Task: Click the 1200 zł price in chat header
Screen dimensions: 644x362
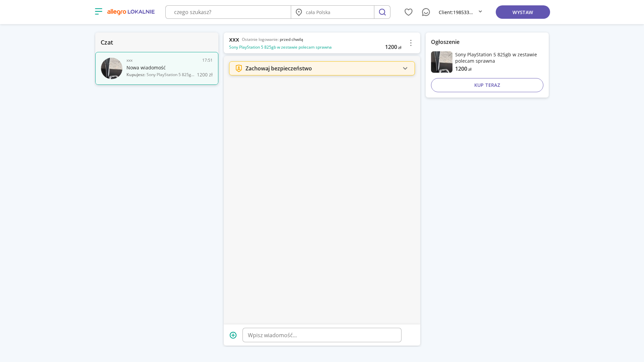Action: click(393, 47)
